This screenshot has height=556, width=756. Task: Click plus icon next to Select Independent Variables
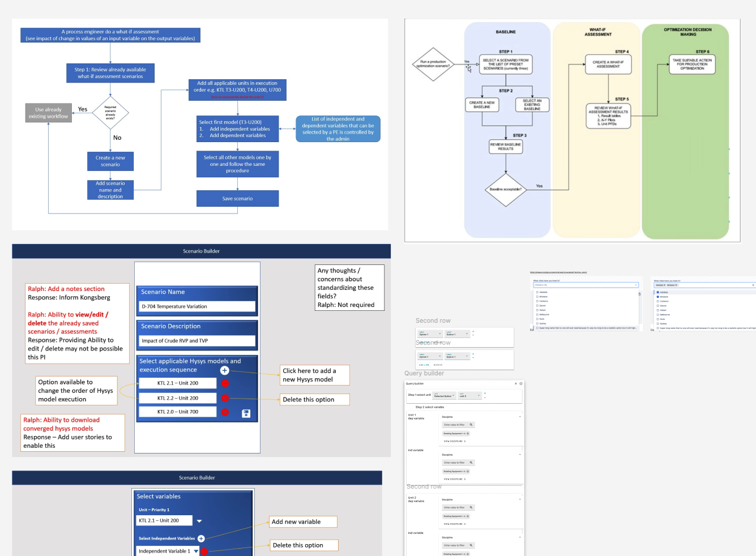click(201, 538)
